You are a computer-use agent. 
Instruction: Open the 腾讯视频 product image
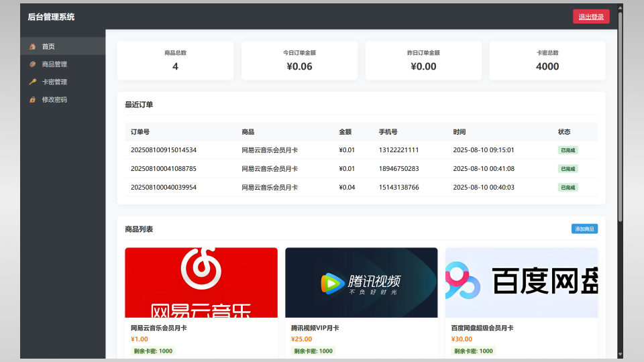(362, 282)
